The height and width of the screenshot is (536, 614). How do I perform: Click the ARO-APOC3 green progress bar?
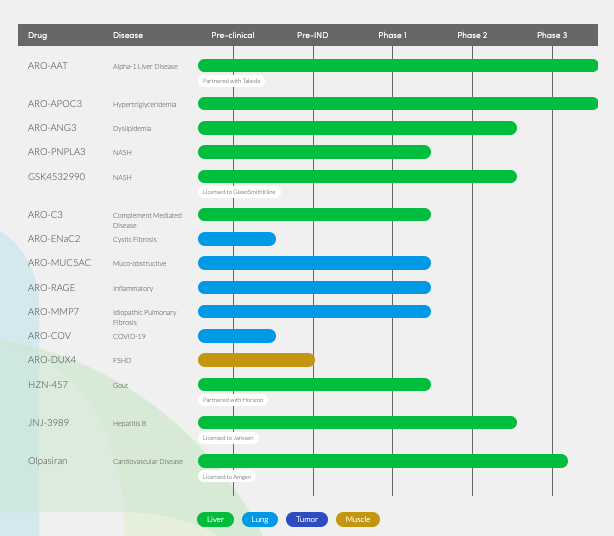(x=398, y=103)
